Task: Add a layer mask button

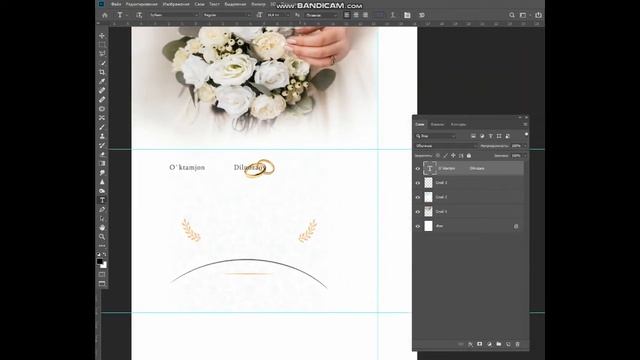Action: click(x=480, y=344)
